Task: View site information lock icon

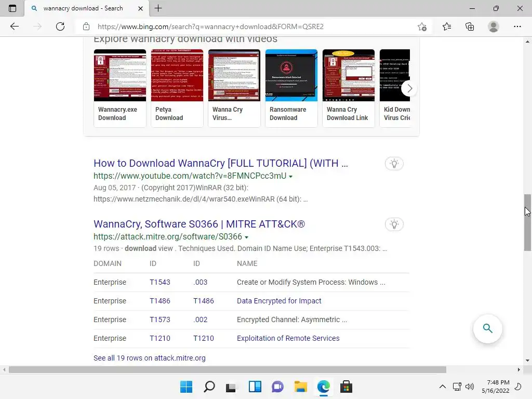Action: point(86,26)
